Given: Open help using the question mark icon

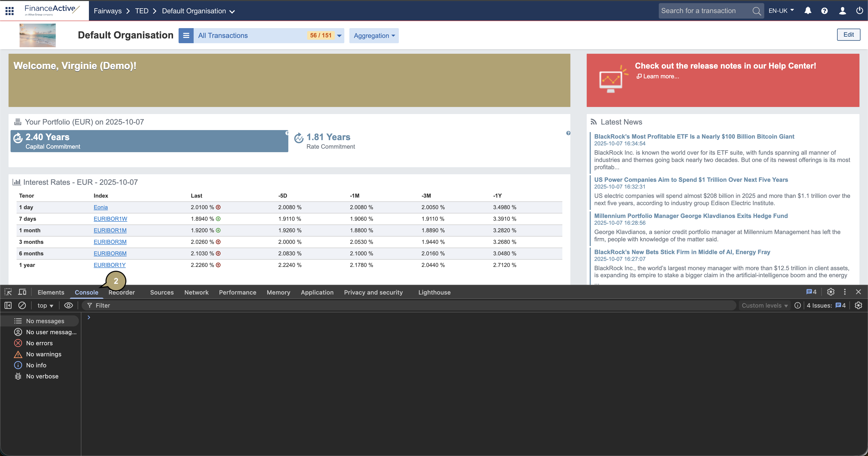Looking at the screenshot, I should [x=825, y=11].
